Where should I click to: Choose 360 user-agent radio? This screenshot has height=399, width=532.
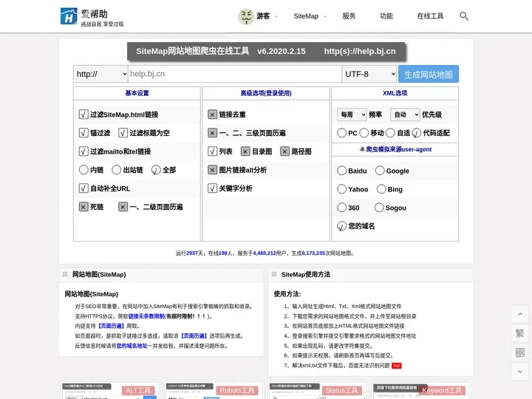click(341, 208)
